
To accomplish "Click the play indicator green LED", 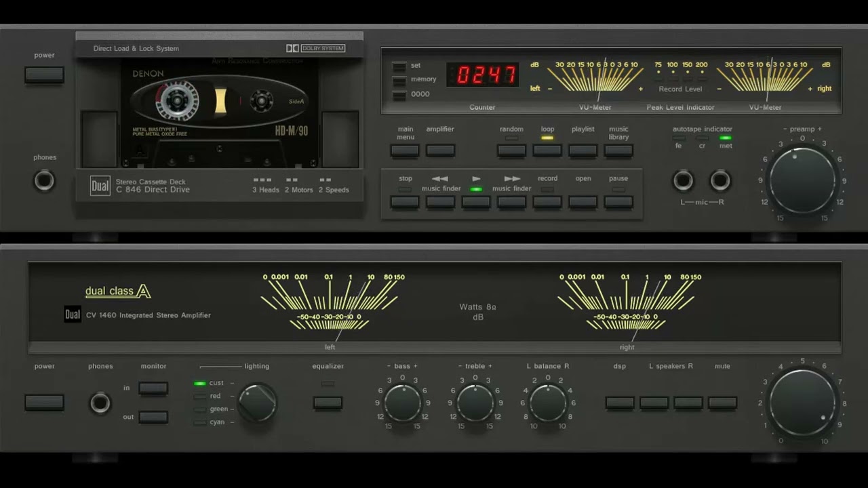I will 476,189.
